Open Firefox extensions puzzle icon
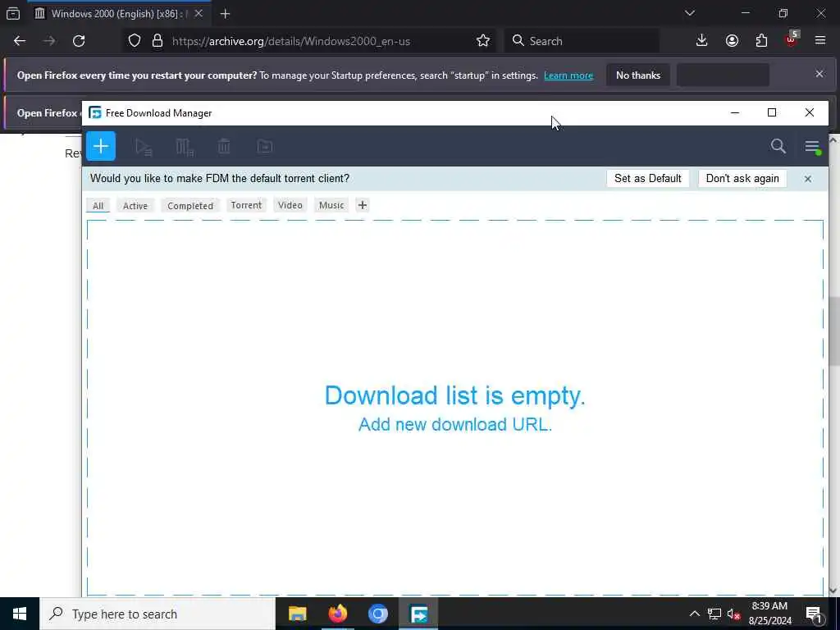This screenshot has height=630, width=840. (761, 41)
